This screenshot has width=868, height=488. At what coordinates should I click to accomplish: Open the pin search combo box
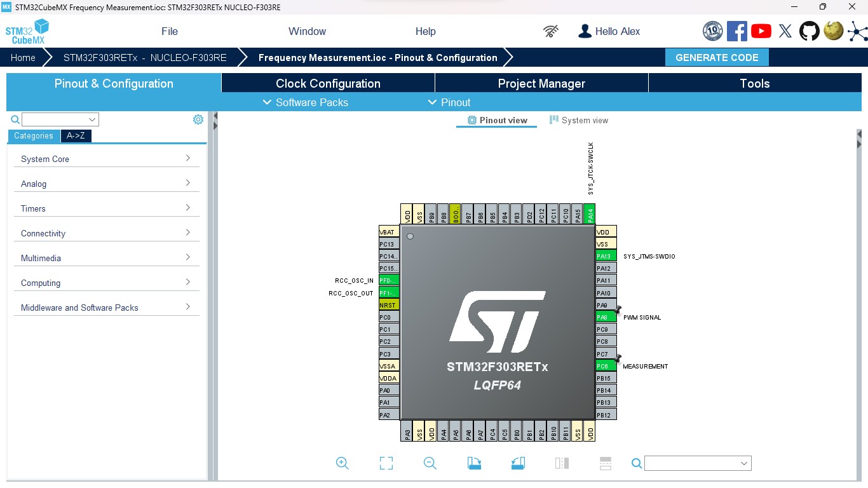pyautogui.click(x=698, y=463)
